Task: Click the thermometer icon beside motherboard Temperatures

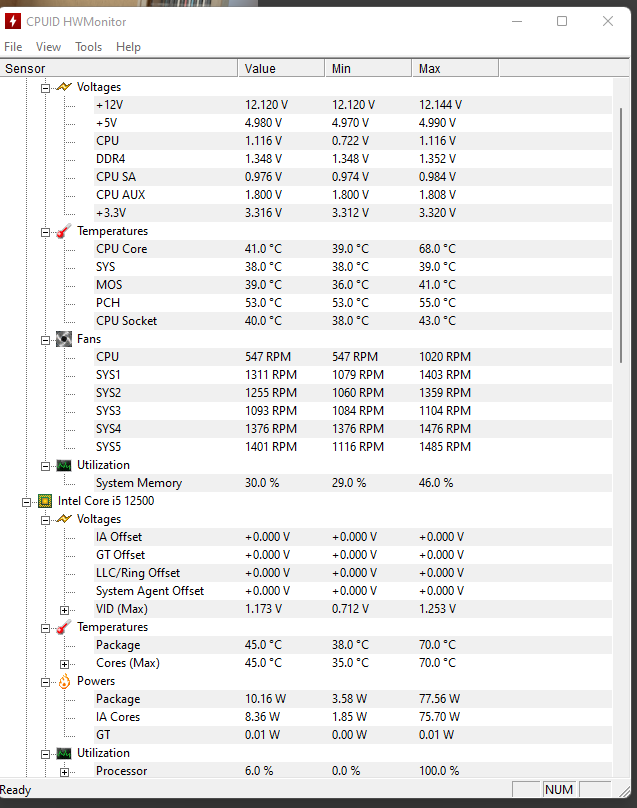Action: point(64,231)
